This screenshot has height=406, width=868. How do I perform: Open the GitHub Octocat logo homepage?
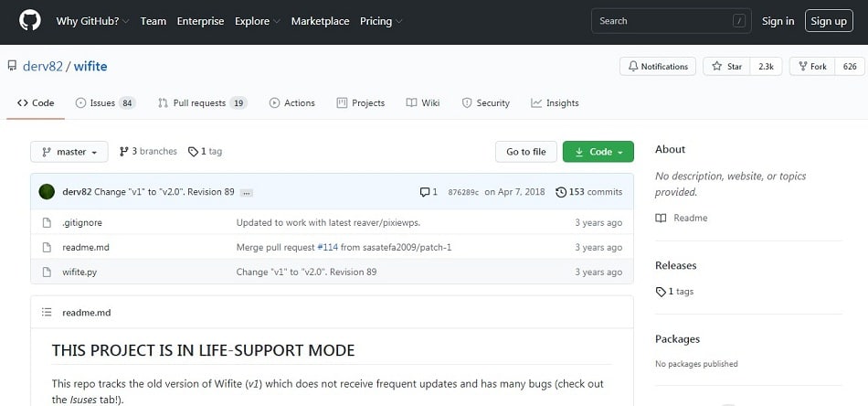(30, 21)
